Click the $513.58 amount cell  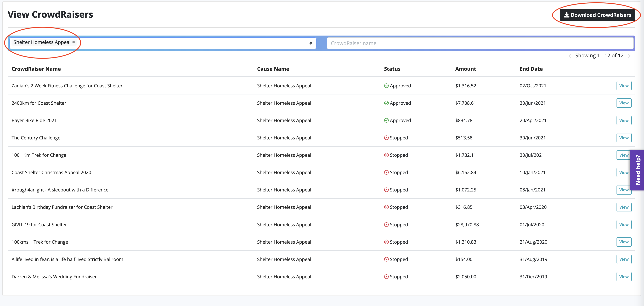pos(464,138)
